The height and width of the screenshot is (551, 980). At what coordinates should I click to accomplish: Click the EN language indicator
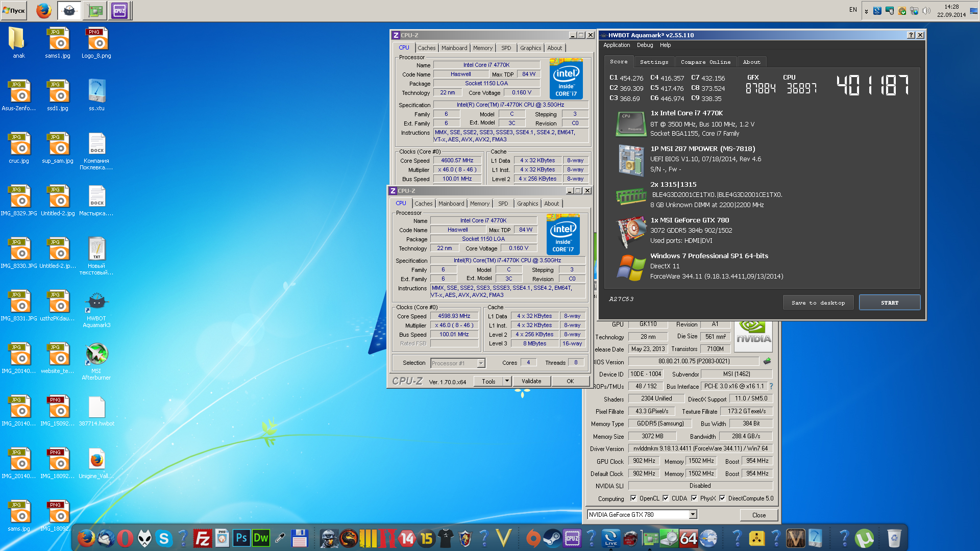tap(853, 10)
